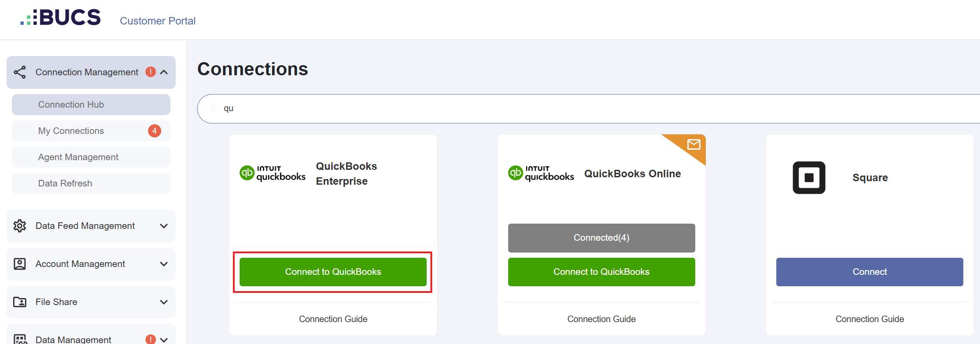The height and width of the screenshot is (344, 980).
Task: Click the Connected(4) button
Action: (601, 238)
